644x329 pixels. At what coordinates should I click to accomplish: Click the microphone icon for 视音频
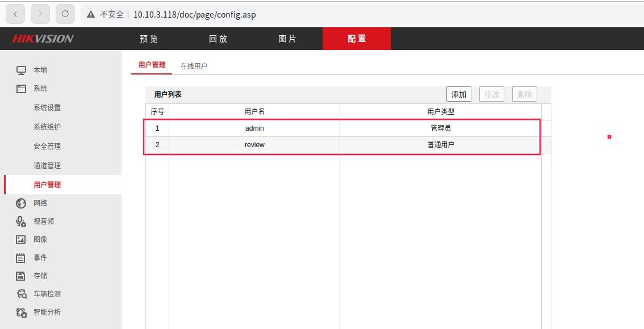(21, 222)
